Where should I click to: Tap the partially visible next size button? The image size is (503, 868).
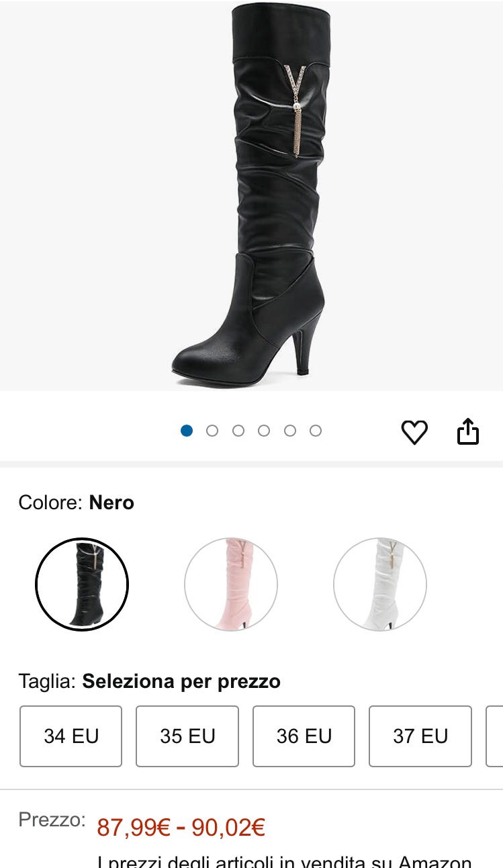[x=495, y=736]
